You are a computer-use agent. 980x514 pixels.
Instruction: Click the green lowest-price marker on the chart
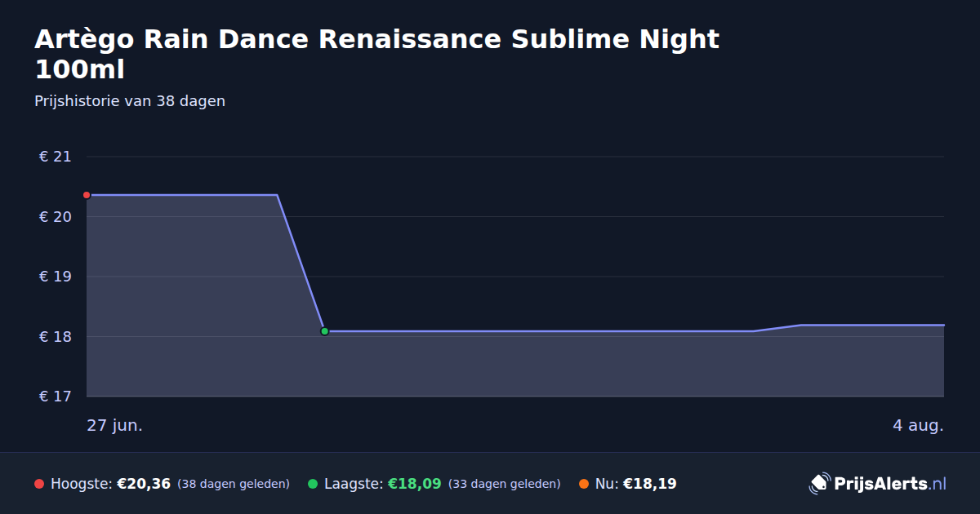(324, 331)
